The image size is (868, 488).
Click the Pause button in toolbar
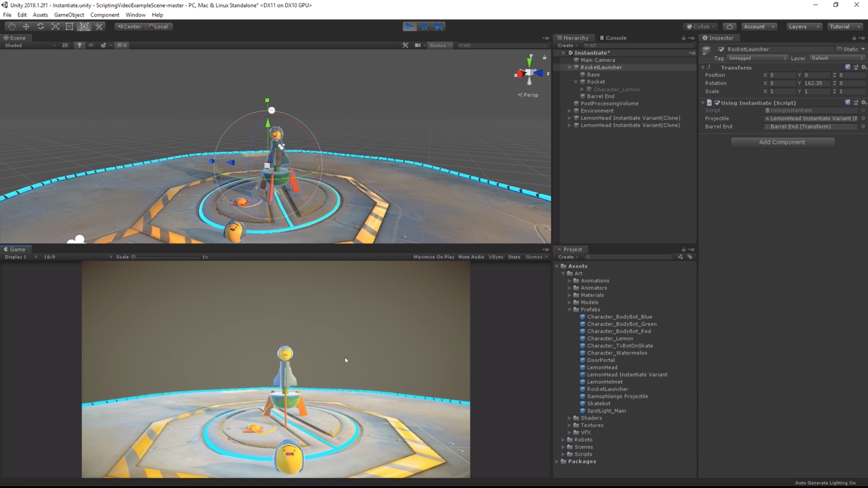425,26
